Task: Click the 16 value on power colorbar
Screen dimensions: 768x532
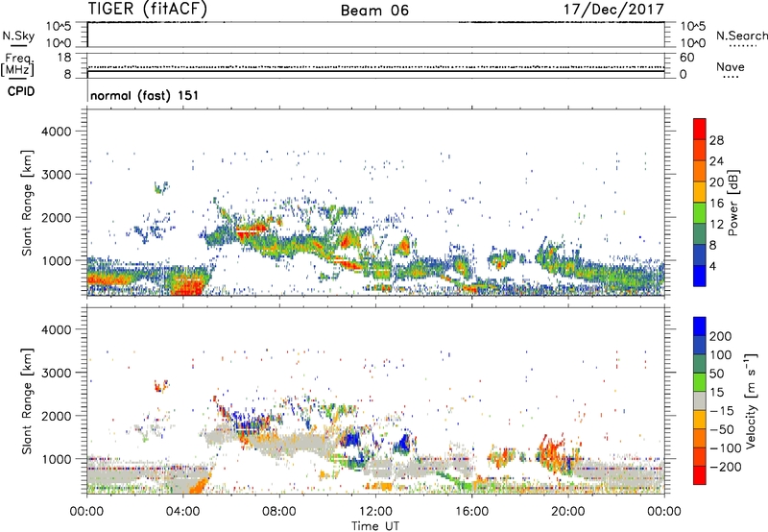Action: tap(716, 204)
